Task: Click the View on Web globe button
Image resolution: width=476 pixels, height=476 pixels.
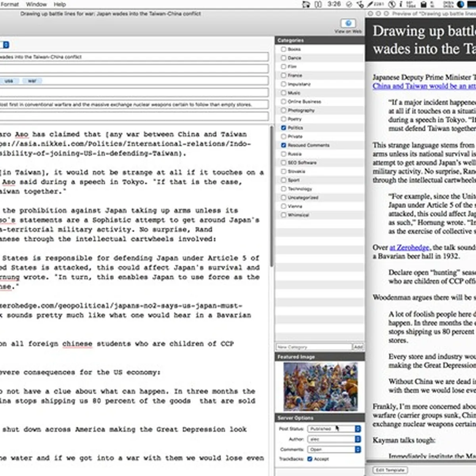Action: (x=348, y=23)
